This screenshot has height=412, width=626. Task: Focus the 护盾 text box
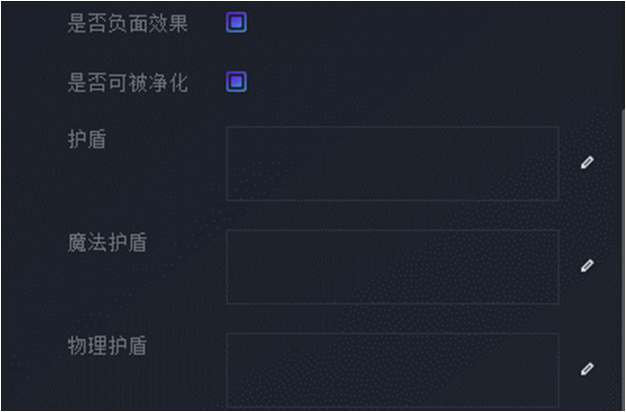(392, 163)
